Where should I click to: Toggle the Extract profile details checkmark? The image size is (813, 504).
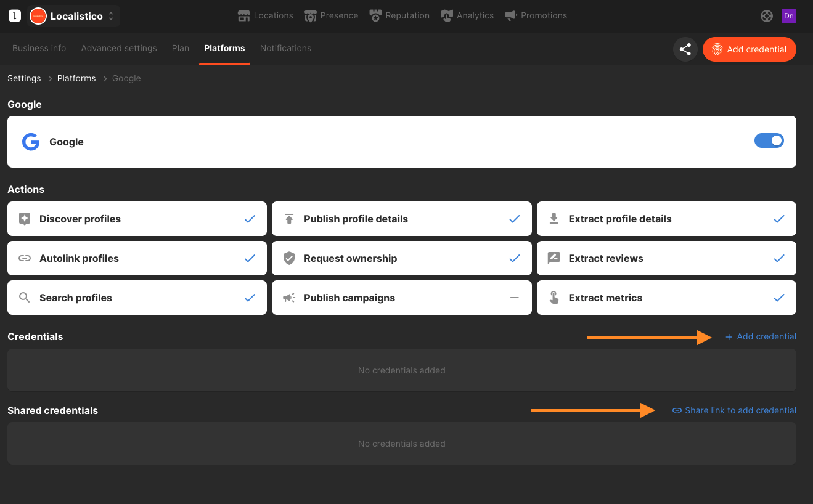(x=779, y=219)
